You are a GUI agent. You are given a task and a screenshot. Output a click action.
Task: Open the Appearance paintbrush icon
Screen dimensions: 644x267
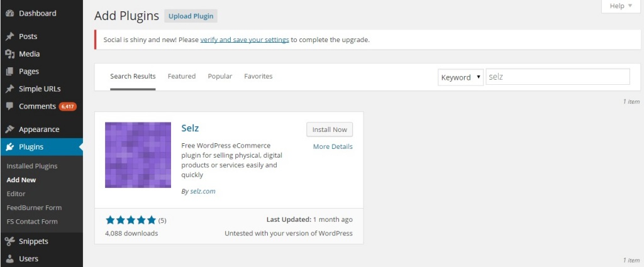10,129
